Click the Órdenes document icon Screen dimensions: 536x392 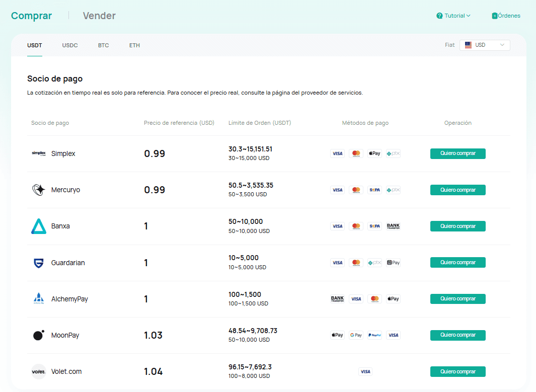pyautogui.click(x=494, y=16)
